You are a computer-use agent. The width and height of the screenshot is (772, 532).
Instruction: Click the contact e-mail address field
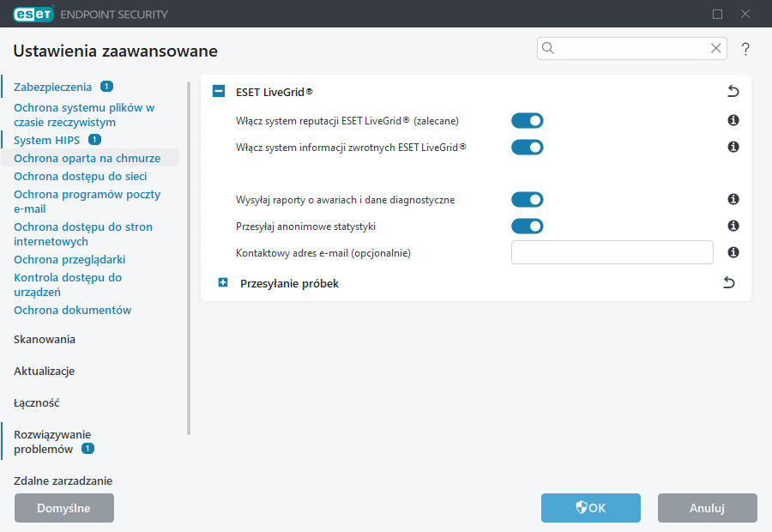(612, 252)
